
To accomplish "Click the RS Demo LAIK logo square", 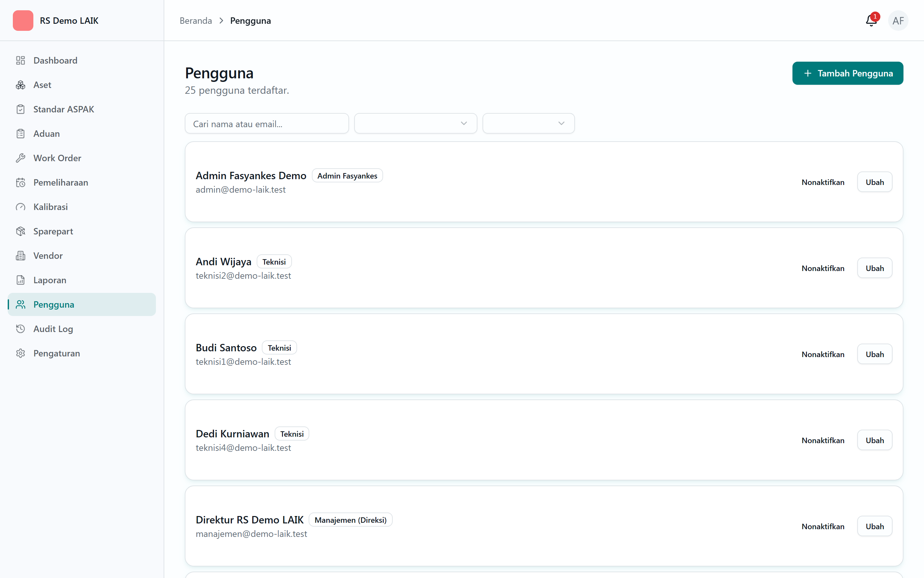I will [23, 21].
